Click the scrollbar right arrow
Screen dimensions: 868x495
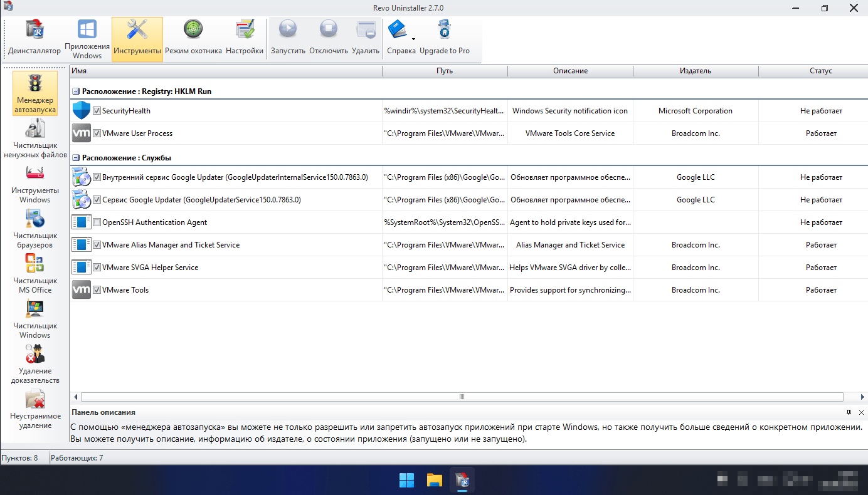862,397
